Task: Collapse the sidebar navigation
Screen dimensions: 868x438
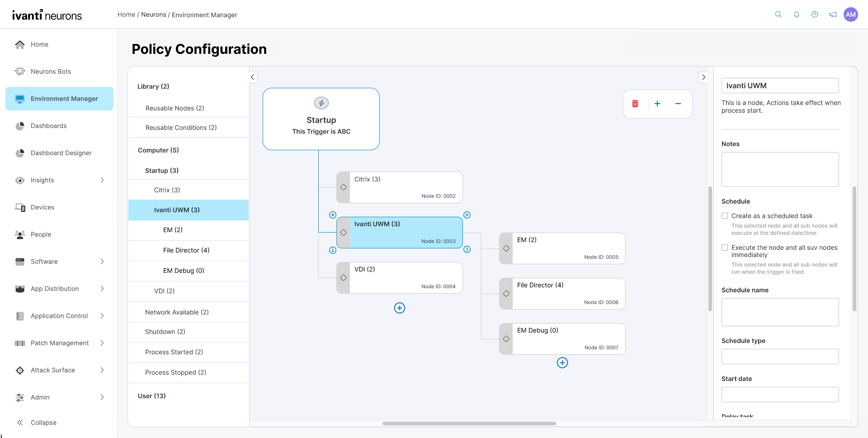Action: click(37, 423)
